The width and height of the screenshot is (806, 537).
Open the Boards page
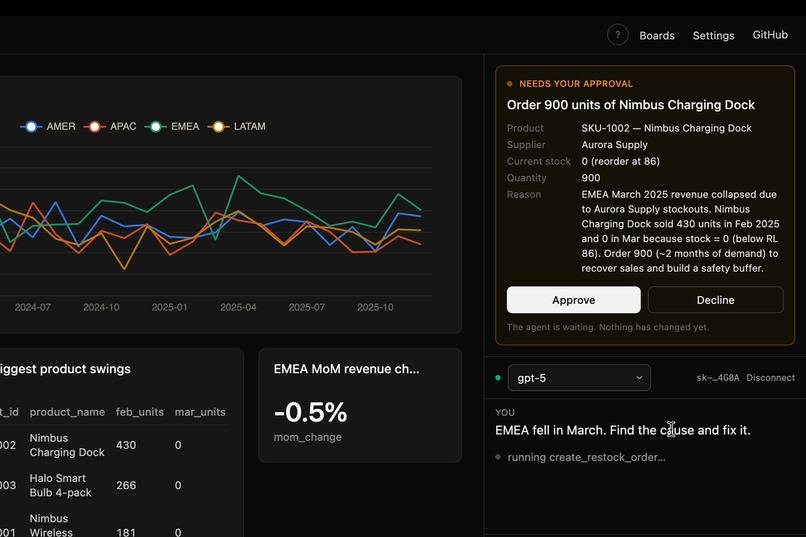click(x=656, y=35)
